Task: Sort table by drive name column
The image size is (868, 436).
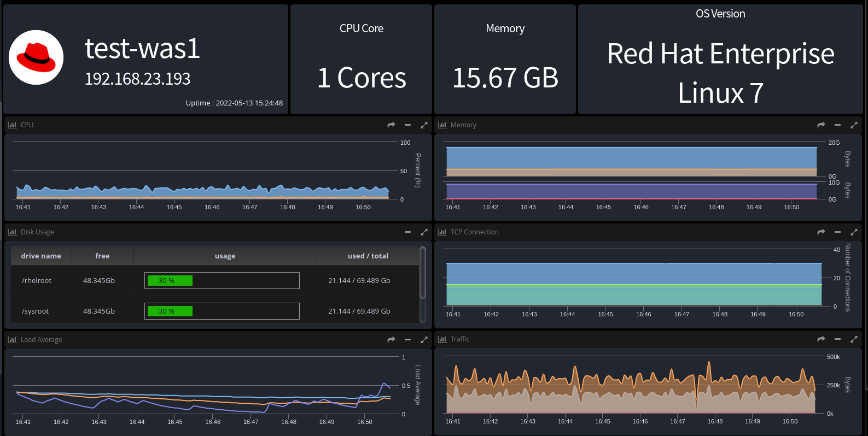Action: 41,256
